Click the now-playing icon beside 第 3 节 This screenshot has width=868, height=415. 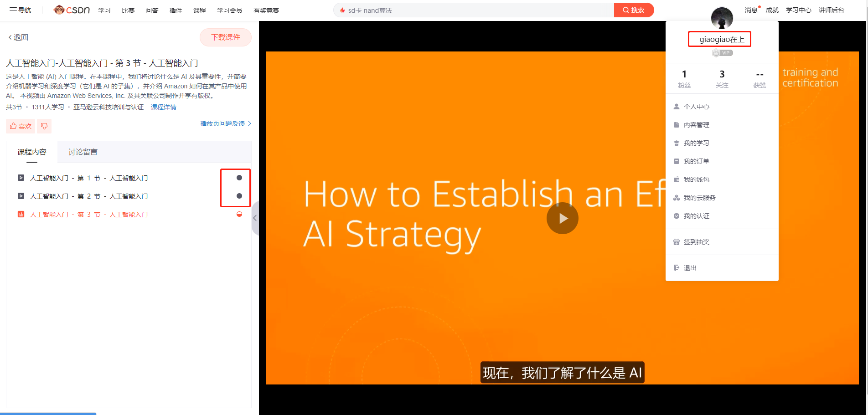21,214
